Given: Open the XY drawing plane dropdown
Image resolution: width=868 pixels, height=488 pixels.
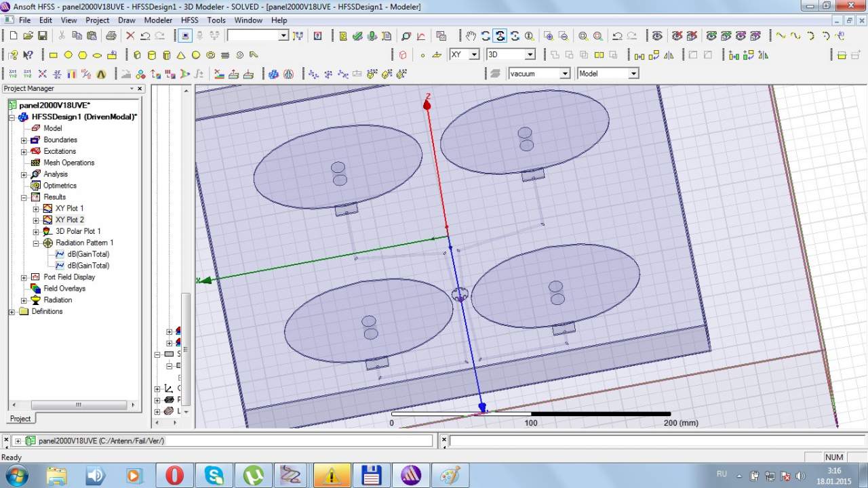Looking at the screenshot, I should [x=473, y=54].
